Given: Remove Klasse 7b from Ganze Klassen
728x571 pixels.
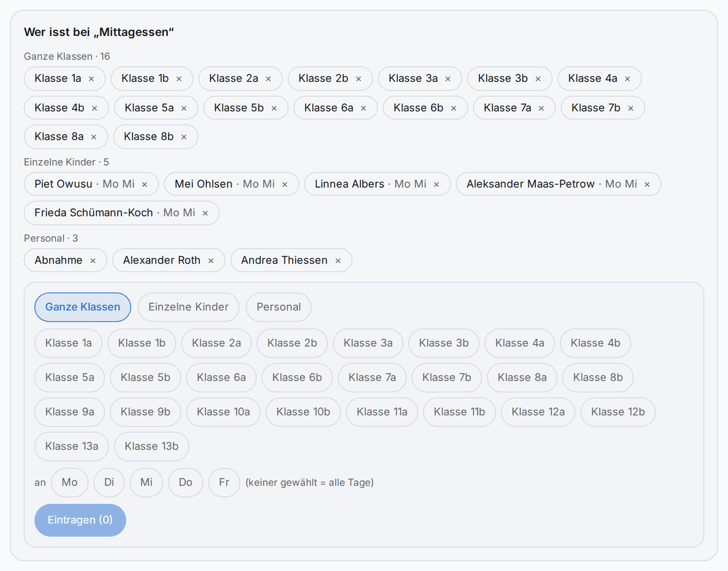Looking at the screenshot, I should 630,108.
